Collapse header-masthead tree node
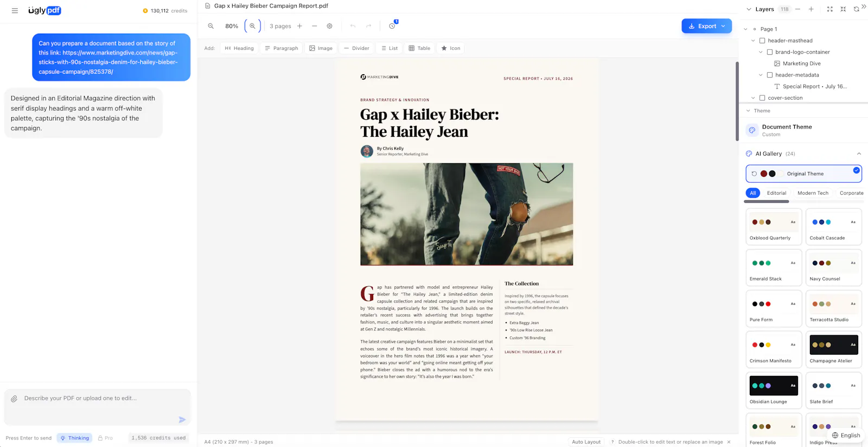Viewport: 868px width, 447px height. coord(753,41)
